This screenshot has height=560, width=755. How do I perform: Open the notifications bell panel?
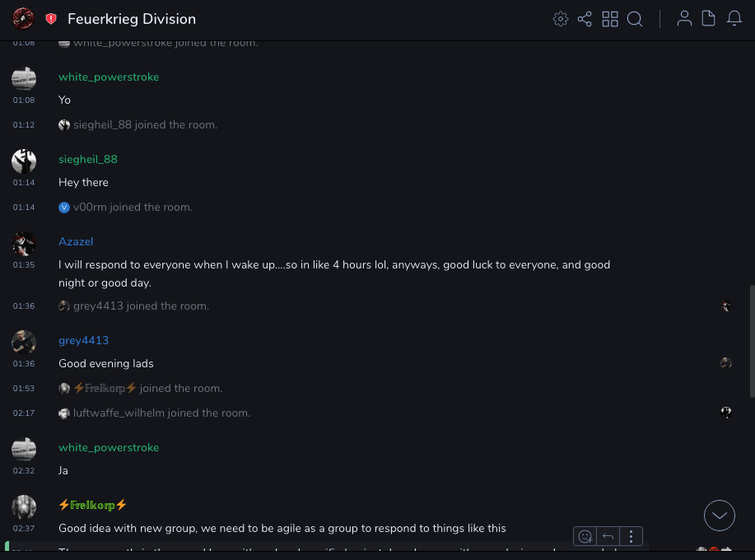(734, 19)
